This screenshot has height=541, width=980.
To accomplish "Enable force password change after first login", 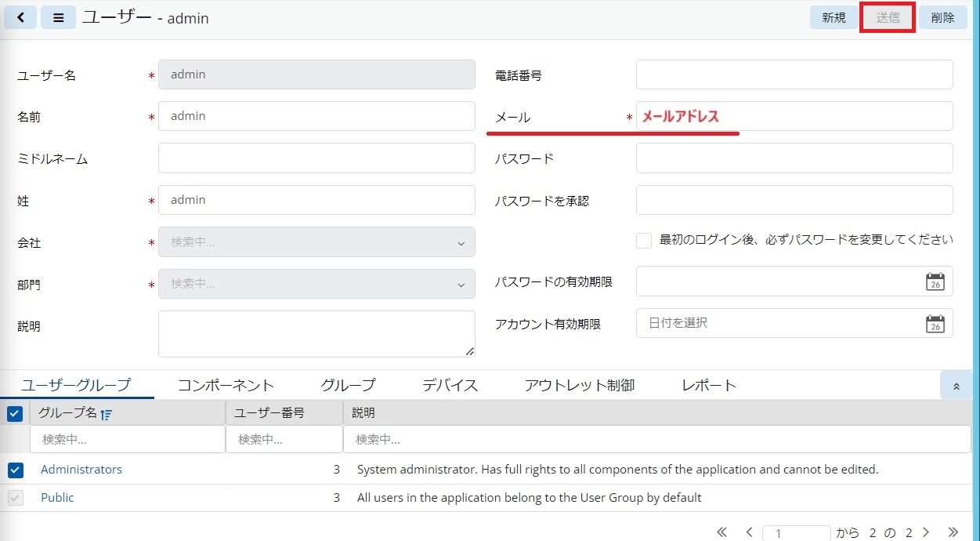I will click(644, 241).
